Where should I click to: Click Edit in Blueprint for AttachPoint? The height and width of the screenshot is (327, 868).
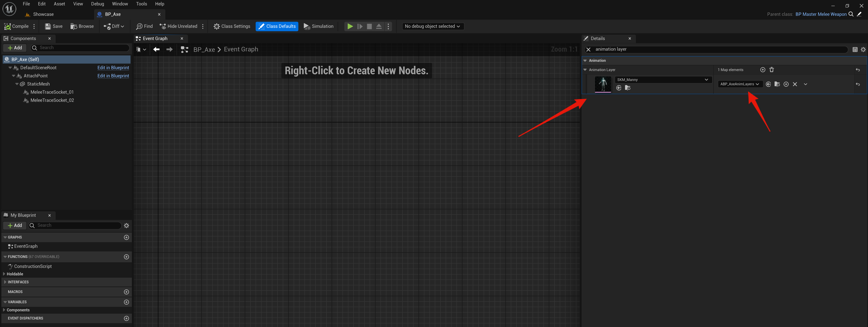(x=113, y=76)
